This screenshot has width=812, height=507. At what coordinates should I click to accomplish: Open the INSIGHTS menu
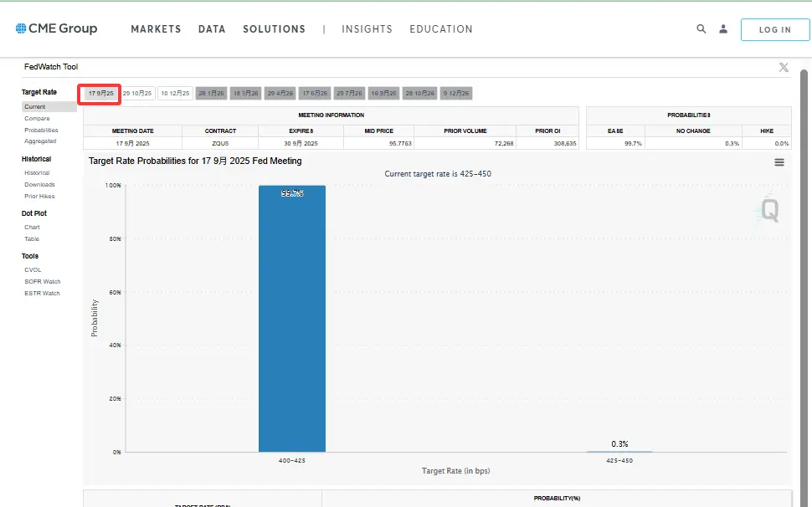click(367, 29)
